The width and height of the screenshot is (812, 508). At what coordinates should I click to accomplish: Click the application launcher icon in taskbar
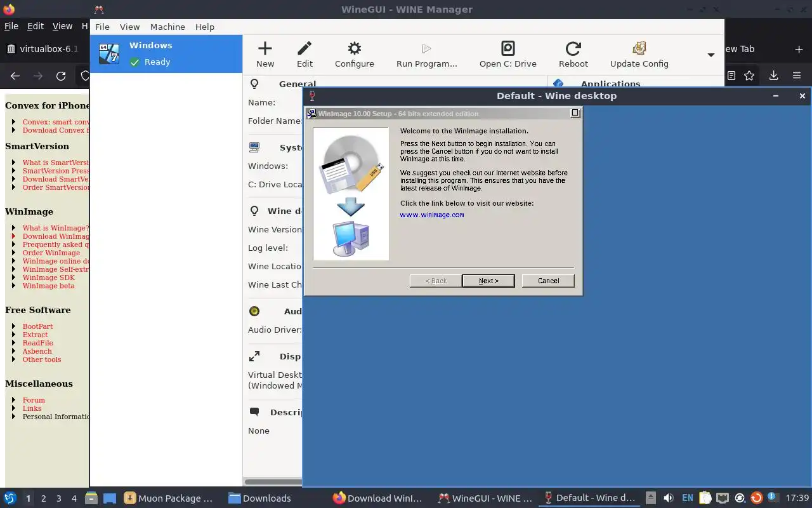[10, 498]
